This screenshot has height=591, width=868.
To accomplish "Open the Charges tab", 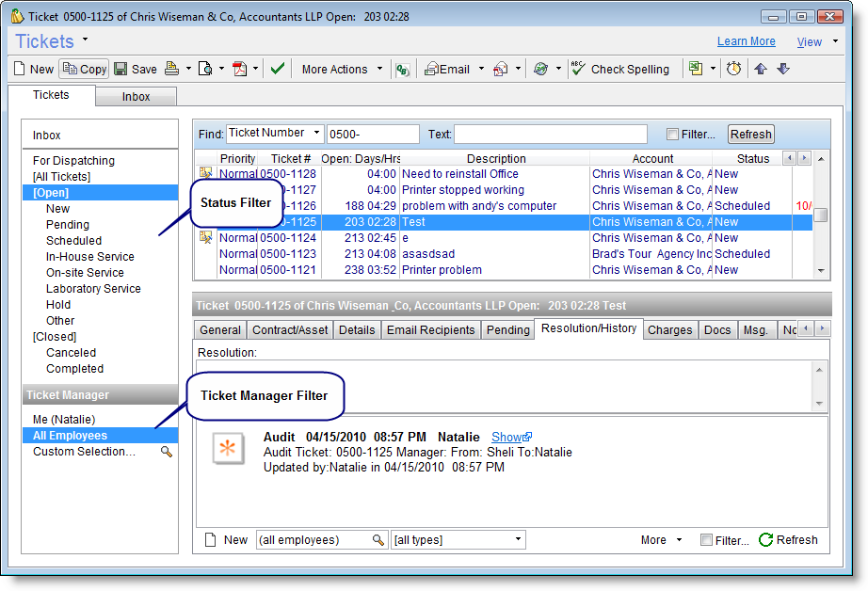I will (670, 330).
